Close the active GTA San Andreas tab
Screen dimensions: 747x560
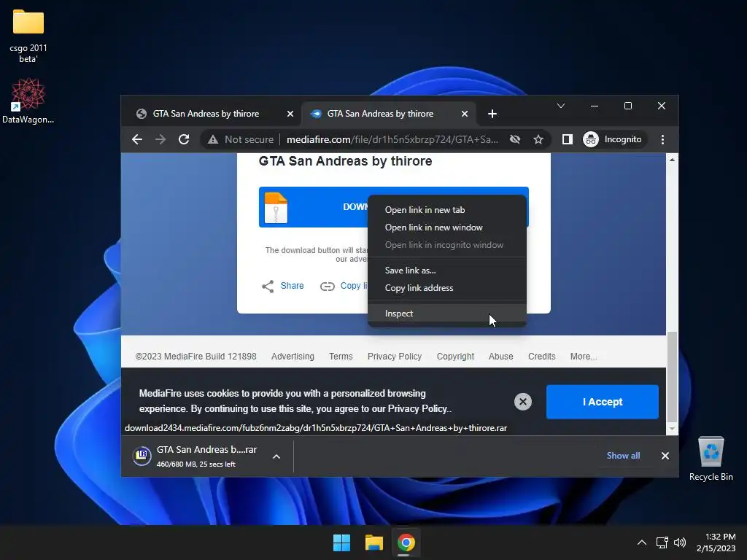[465, 114]
